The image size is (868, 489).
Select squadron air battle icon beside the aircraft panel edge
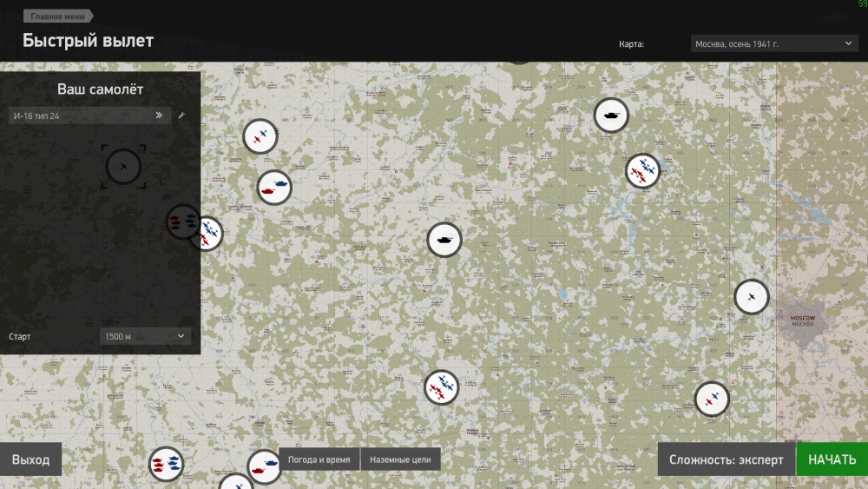209,233
